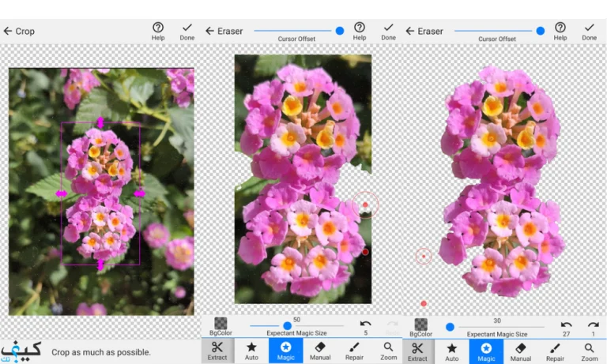
Task: Select Zoom tool on middle screen
Action: 388,351
